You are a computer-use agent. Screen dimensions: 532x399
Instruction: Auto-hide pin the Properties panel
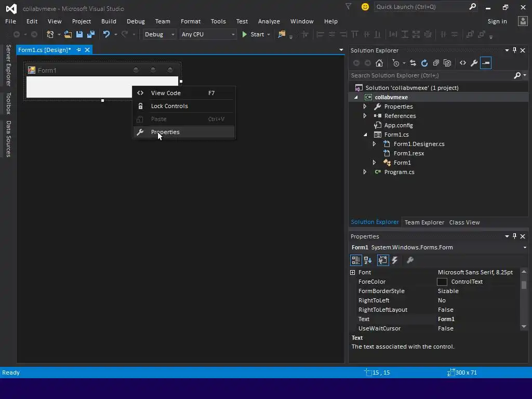click(x=515, y=236)
